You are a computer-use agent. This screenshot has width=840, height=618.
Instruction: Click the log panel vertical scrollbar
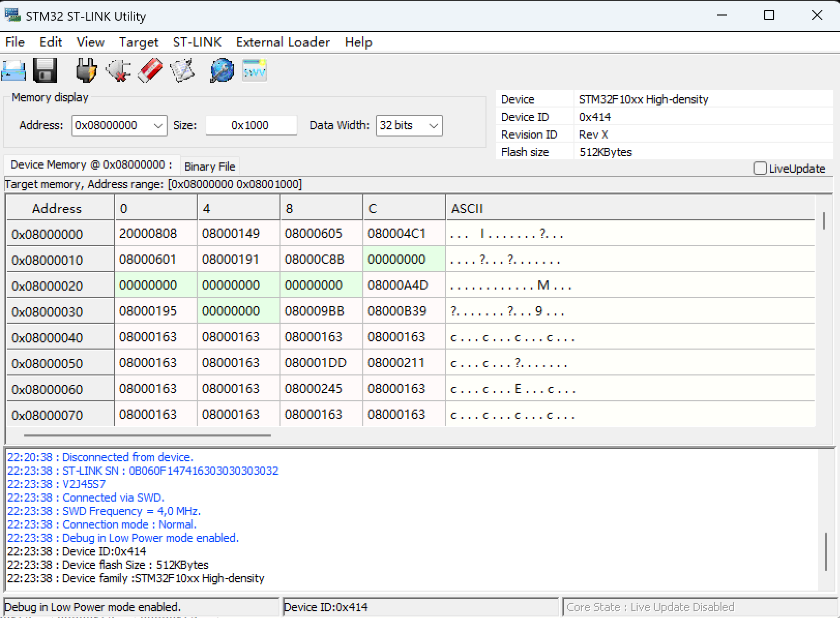coord(827,551)
